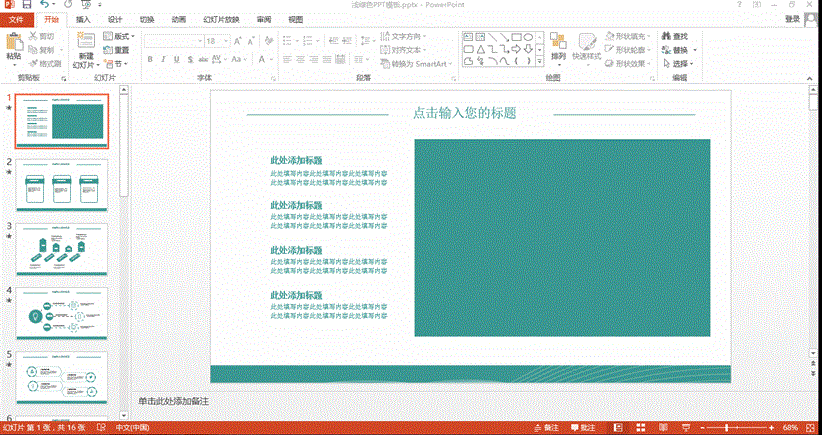This screenshot has height=435, width=822.
Task: Open the Insert (插入) tab
Action: click(82, 19)
